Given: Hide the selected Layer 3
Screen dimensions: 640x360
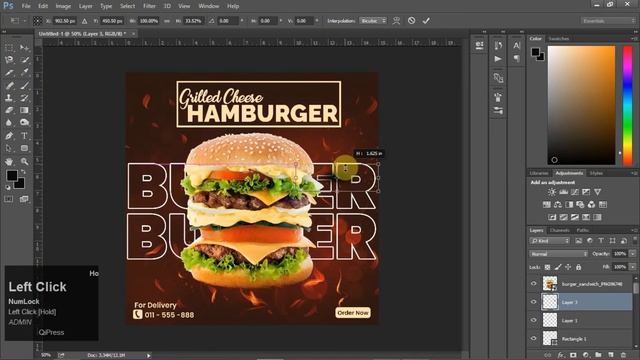Looking at the screenshot, I should [x=533, y=302].
